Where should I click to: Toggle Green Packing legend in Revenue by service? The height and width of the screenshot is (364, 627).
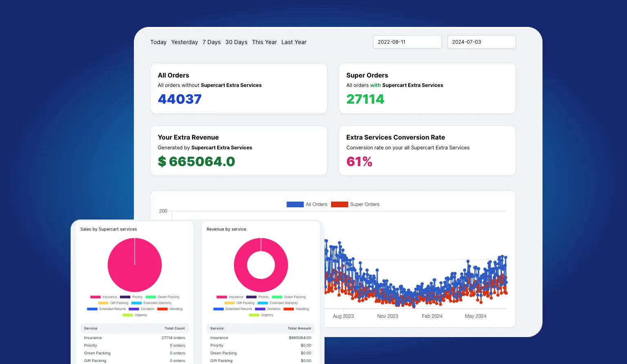tap(289, 297)
